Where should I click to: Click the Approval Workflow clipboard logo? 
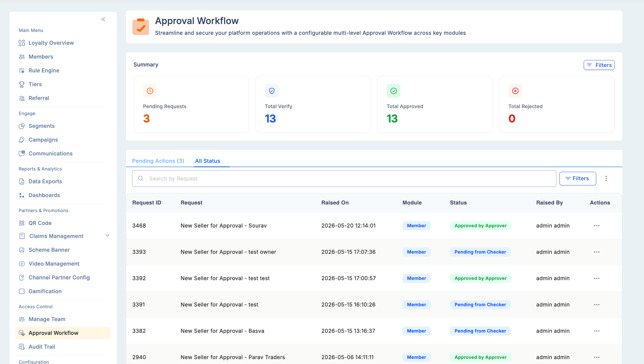click(141, 27)
